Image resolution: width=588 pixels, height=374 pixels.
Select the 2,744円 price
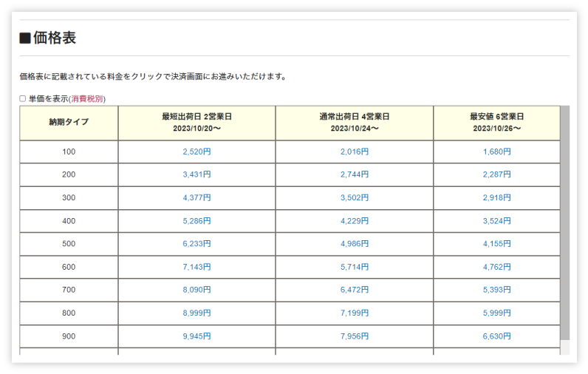(x=355, y=174)
